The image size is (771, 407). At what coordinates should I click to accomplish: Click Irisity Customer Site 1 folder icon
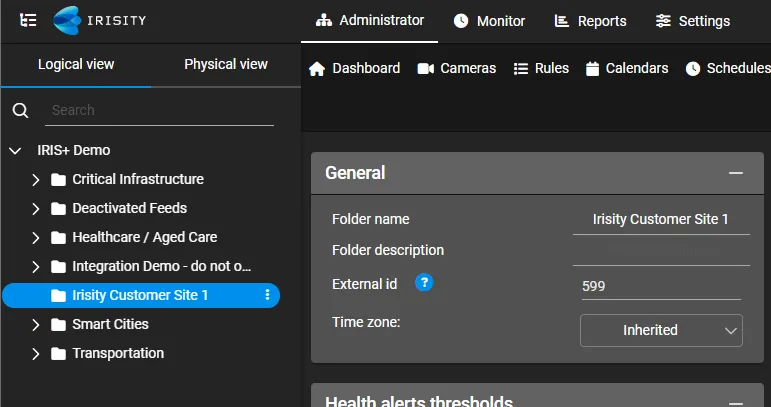tap(59, 296)
